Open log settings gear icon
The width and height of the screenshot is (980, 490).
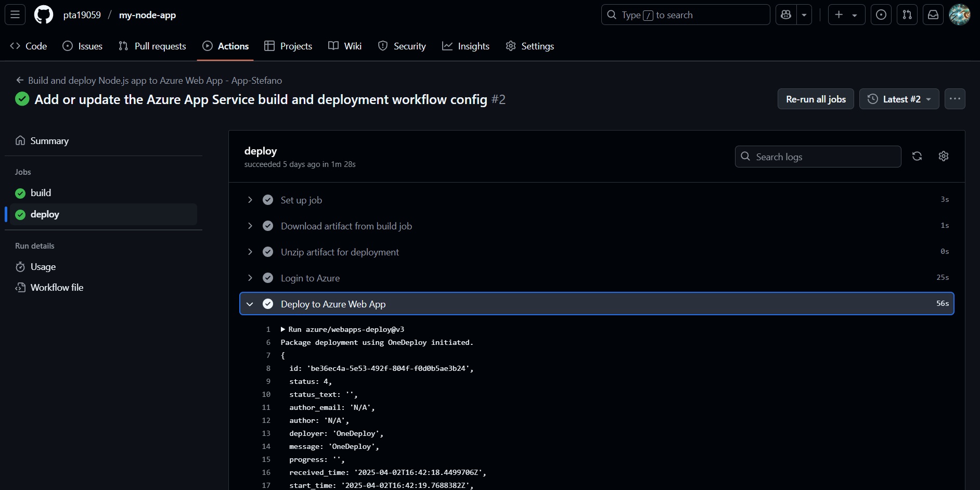944,156
